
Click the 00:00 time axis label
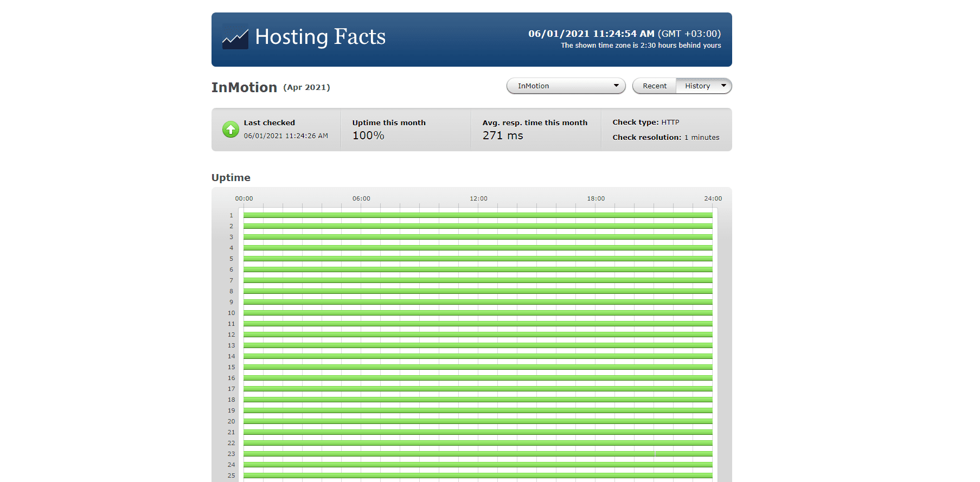[244, 198]
